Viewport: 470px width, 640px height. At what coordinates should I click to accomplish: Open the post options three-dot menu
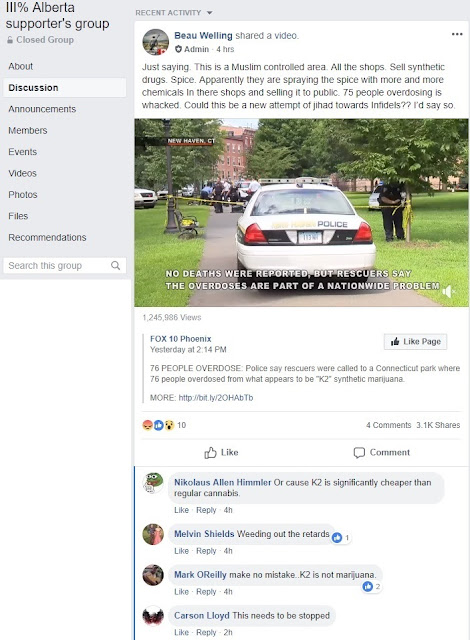tap(457, 34)
